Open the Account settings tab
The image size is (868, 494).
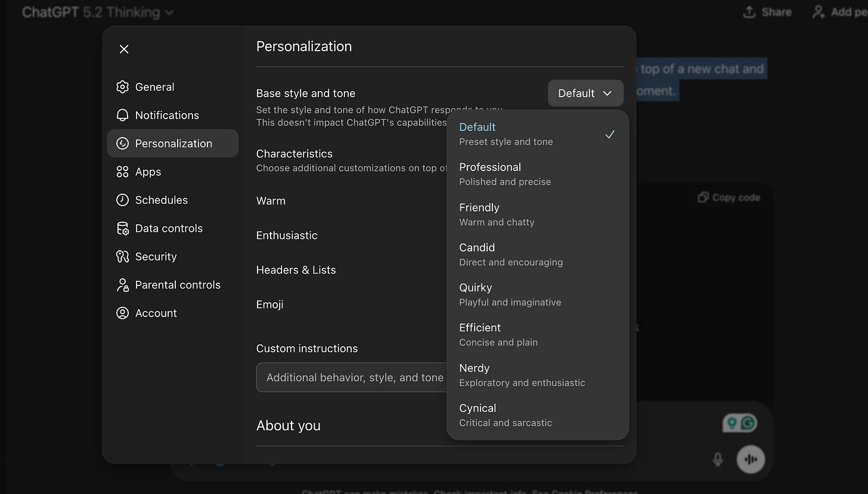tap(173, 313)
